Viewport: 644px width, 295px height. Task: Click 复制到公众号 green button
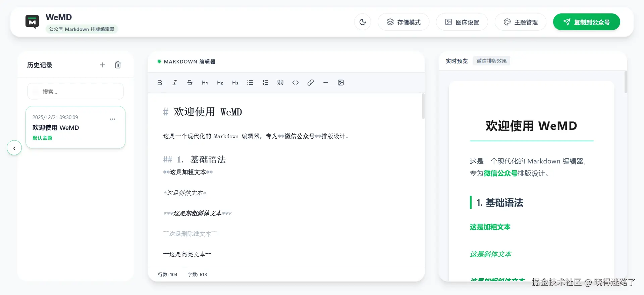point(586,22)
